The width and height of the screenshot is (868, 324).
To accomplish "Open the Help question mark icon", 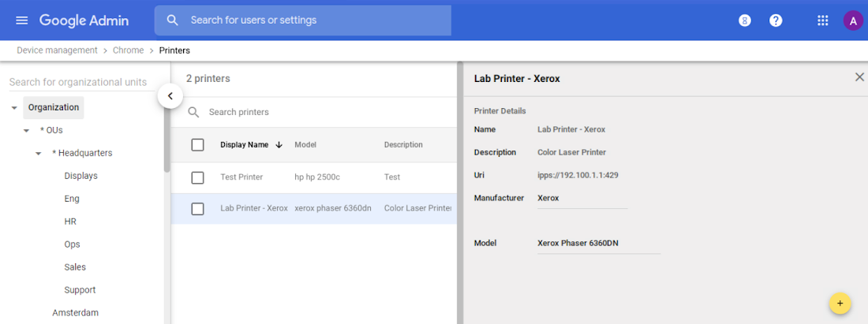I will [x=776, y=20].
